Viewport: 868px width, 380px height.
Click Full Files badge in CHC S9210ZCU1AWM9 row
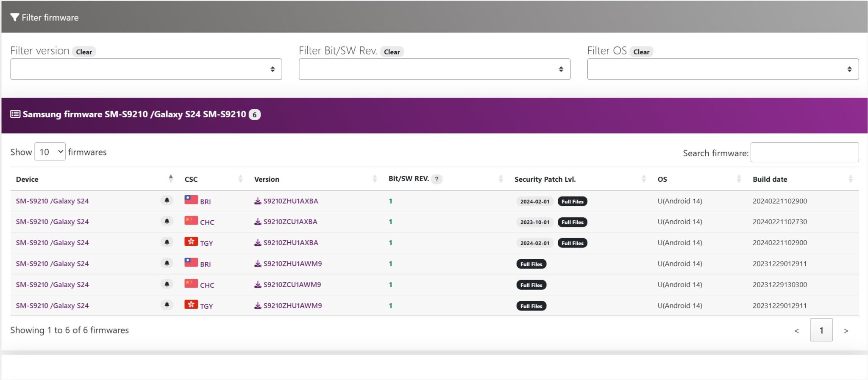click(x=531, y=285)
